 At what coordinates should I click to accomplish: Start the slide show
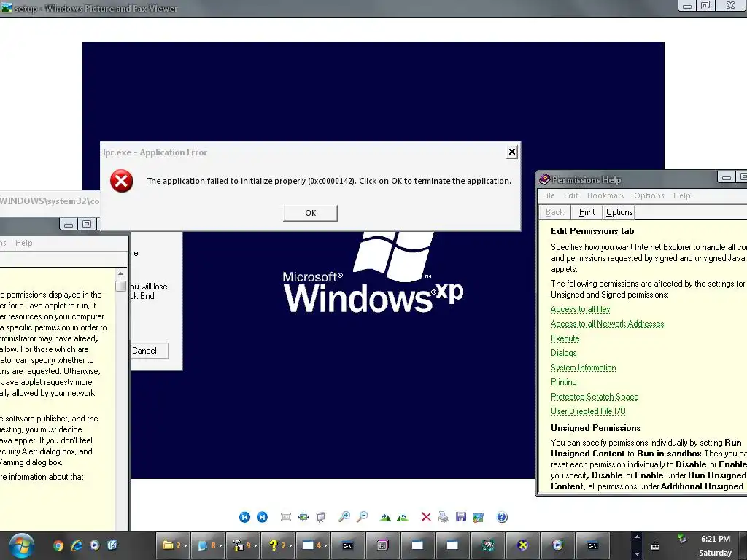coord(321,517)
